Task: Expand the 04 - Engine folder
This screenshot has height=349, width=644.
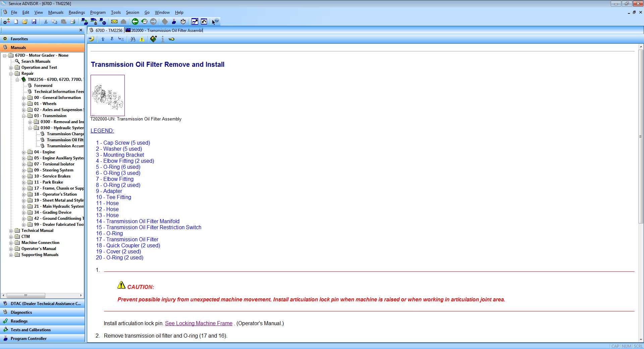Action: pos(24,152)
